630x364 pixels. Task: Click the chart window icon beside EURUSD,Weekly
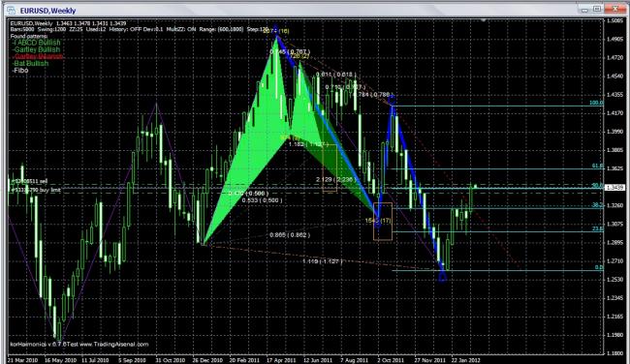[12, 11]
